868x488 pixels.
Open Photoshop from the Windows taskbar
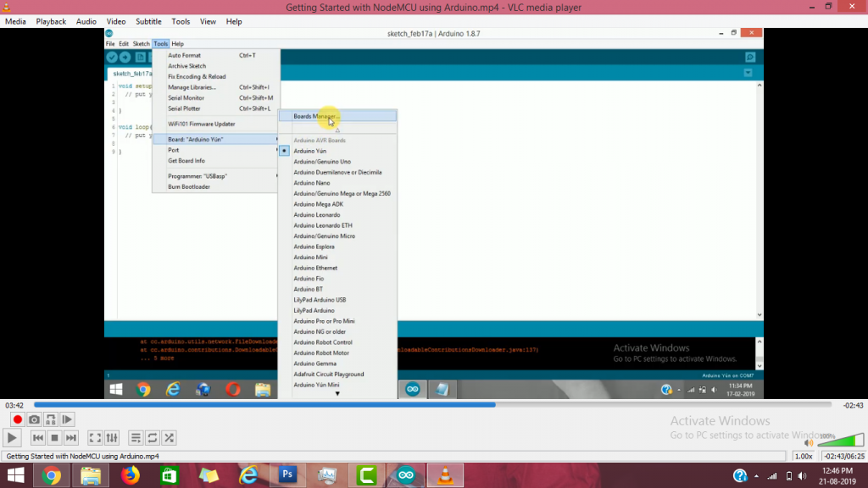[x=287, y=475]
